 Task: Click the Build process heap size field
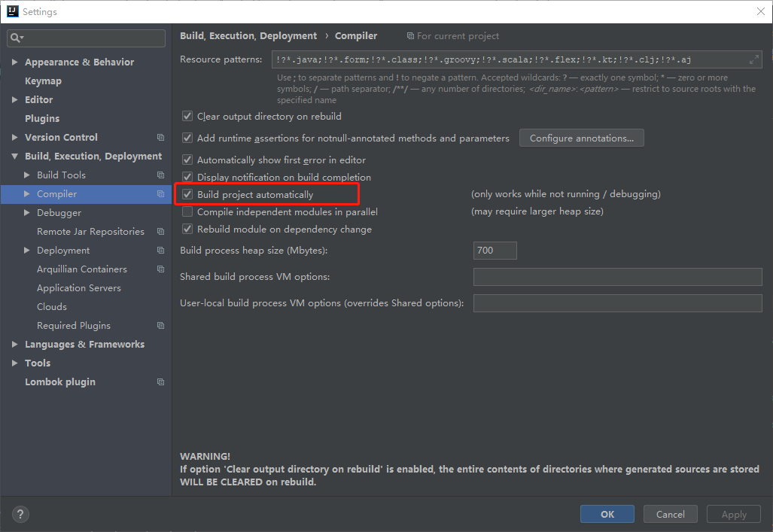(x=495, y=251)
